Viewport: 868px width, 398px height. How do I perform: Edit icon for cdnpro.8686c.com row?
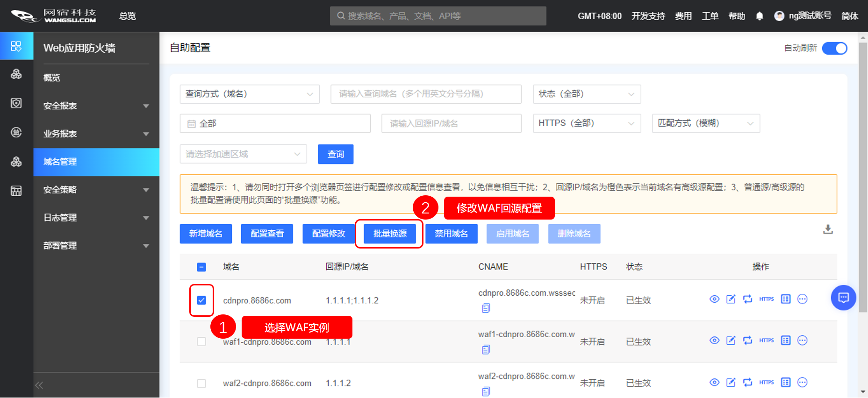(x=731, y=299)
